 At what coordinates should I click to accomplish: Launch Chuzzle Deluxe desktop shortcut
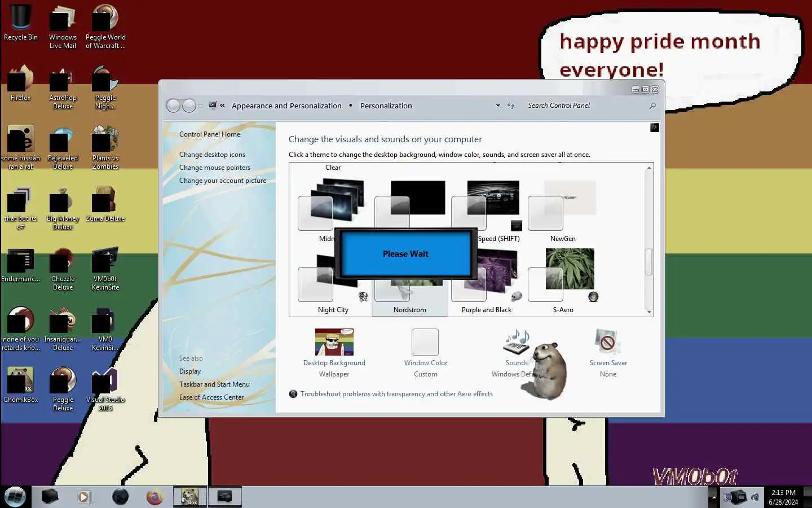[63, 268]
